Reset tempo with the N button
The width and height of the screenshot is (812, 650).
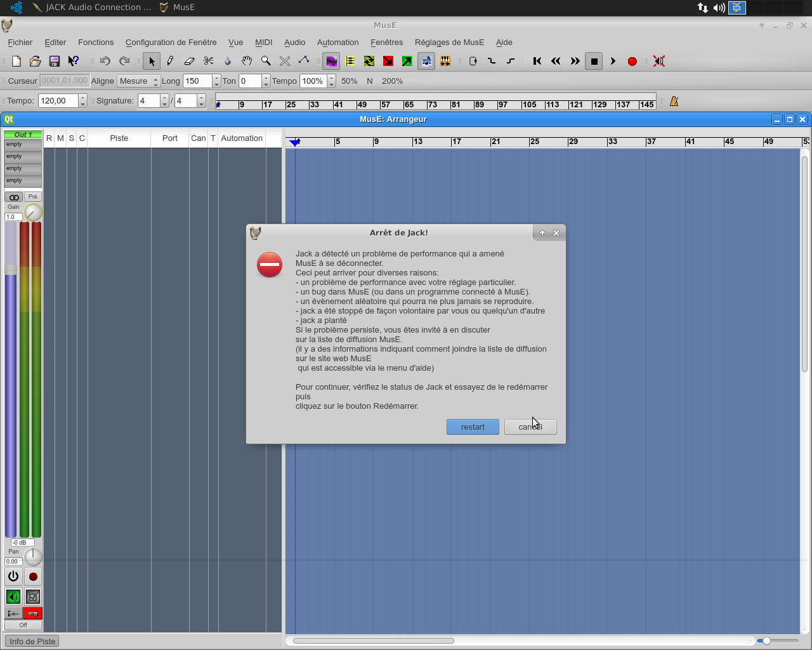click(369, 81)
